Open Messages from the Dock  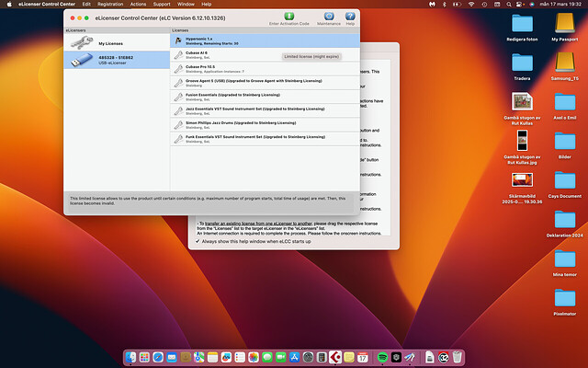tap(267, 357)
